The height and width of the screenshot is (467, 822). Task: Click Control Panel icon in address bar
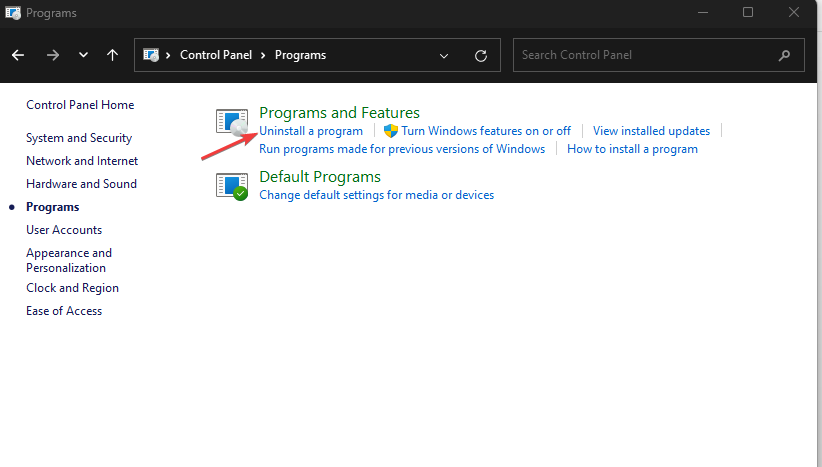click(152, 55)
